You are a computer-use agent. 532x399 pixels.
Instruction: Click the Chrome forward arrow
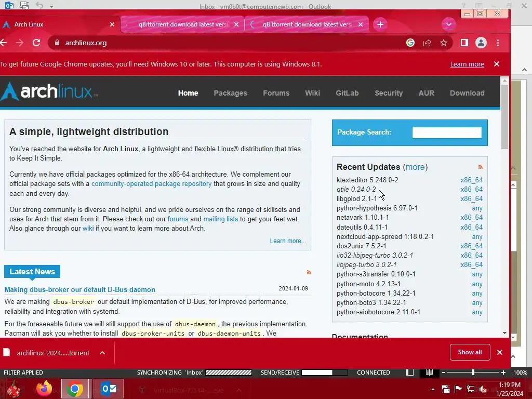click(x=20, y=43)
